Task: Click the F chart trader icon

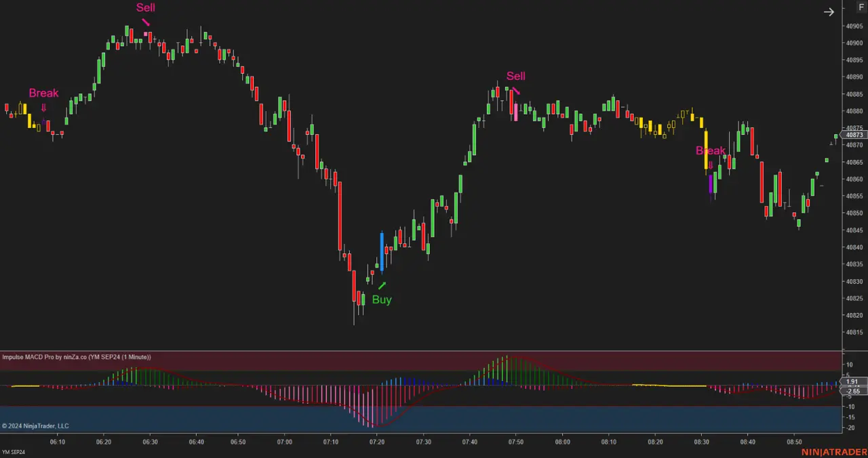Action: click(x=861, y=7)
